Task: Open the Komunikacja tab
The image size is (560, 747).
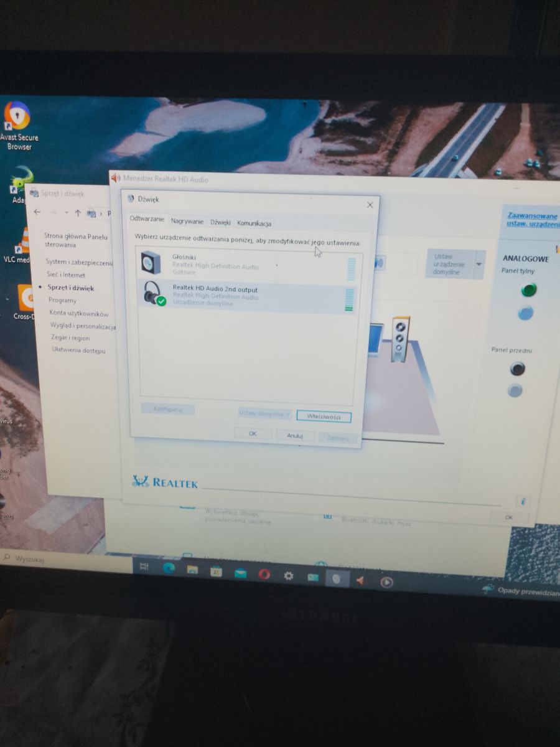Action: coord(254,223)
